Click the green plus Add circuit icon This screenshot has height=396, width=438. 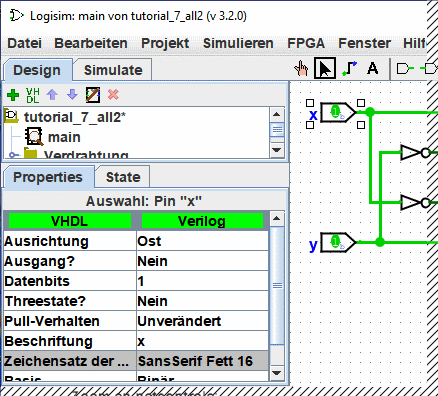tap(13, 95)
